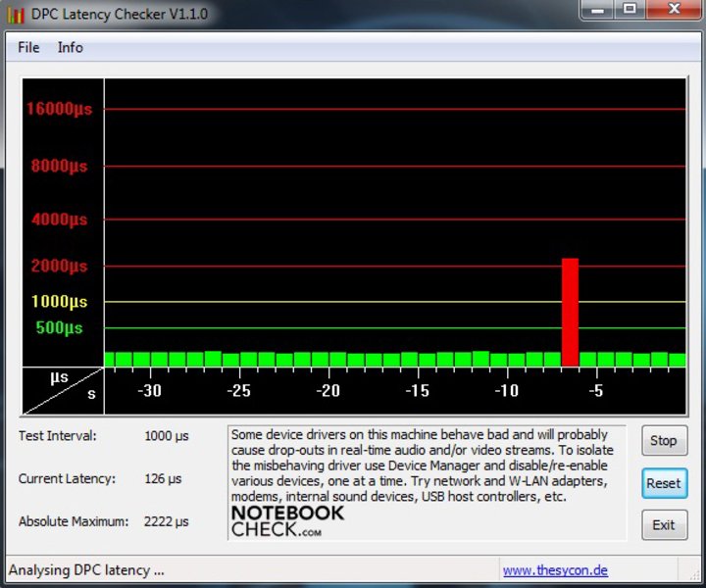This screenshot has height=588, width=706.
Task: Click the DPC Latency Checker title bar icon
Action: (x=16, y=15)
